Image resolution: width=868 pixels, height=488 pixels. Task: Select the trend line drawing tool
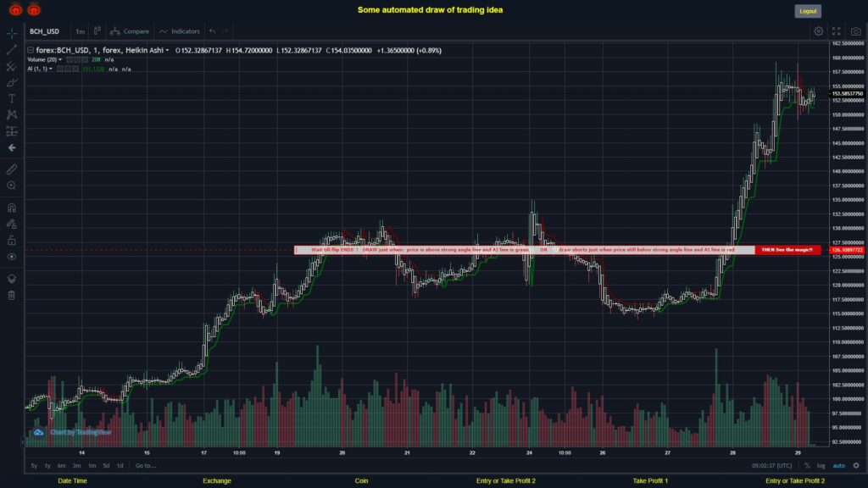pyautogui.click(x=12, y=50)
